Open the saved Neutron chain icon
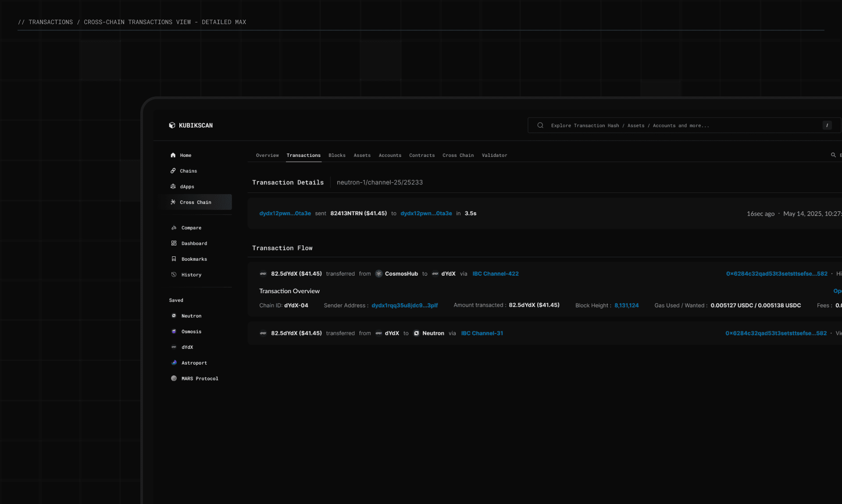Viewport: 842px width, 504px height. coord(174,316)
